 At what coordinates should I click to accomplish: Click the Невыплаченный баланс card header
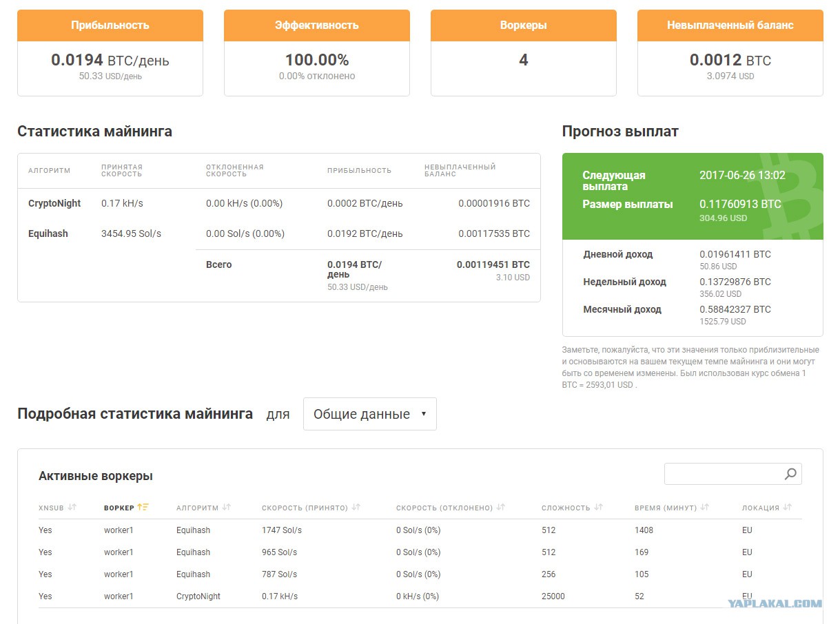pyautogui.click(x=730, y=25)
